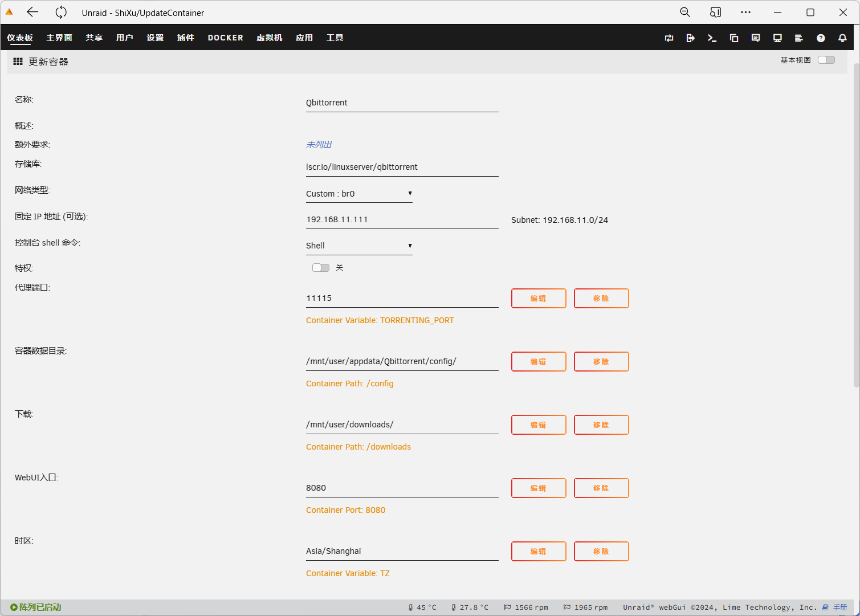Click the fixed IP address input field
The width and height of the screenshot is (860, 616).
(x=402, y=220)
